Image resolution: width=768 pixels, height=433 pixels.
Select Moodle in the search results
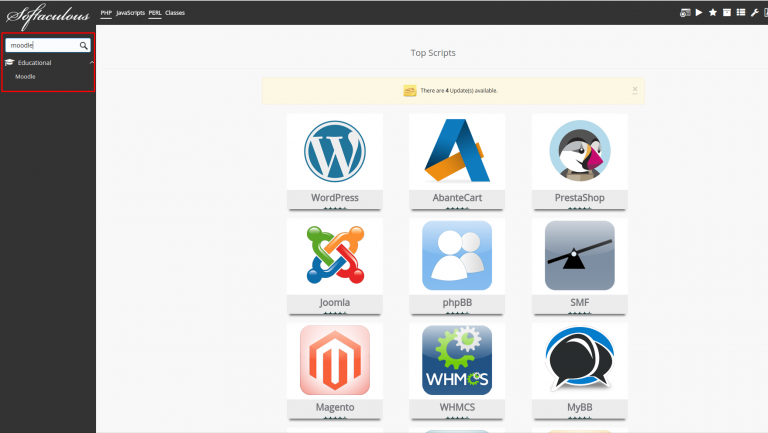(x=25, y=76)
